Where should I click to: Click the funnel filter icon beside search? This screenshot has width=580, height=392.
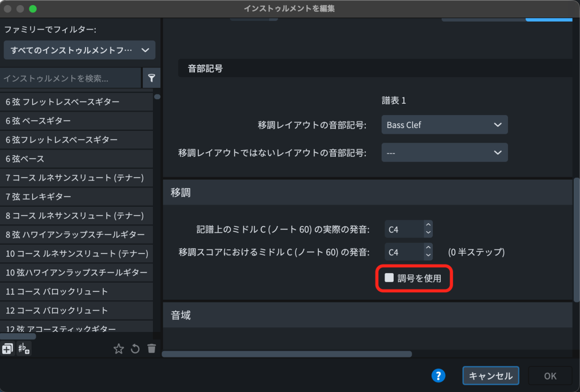pyautogui.click(x=151, y=78)
